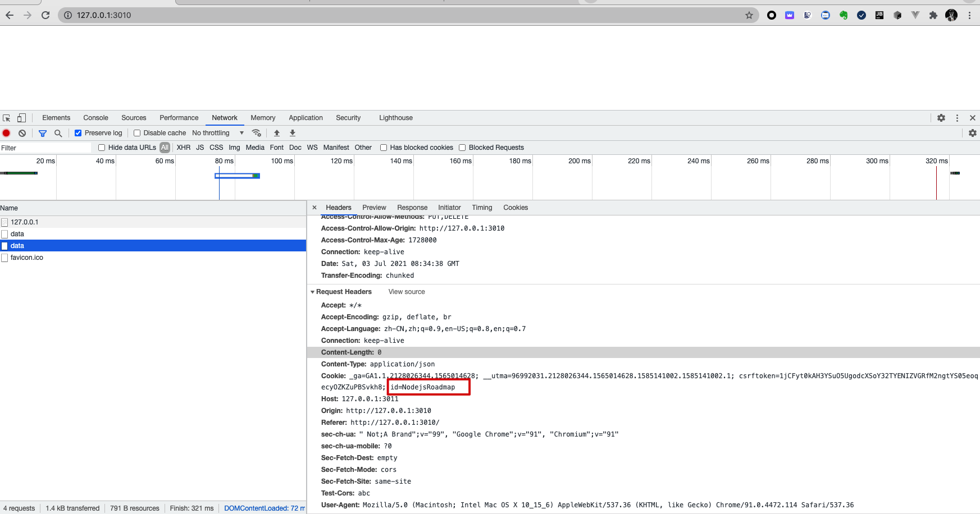Click View source next to Request Headers
The image size is (980, 514).
tap(406, 292)
